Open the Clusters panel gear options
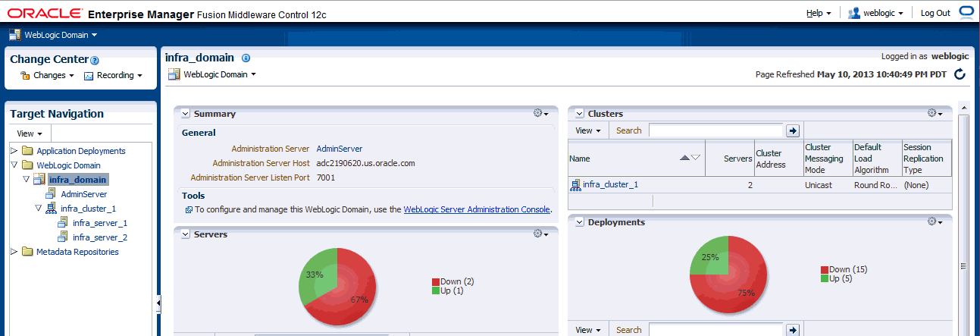The height and width of the screenshot is (336, 980). point(935,113)
